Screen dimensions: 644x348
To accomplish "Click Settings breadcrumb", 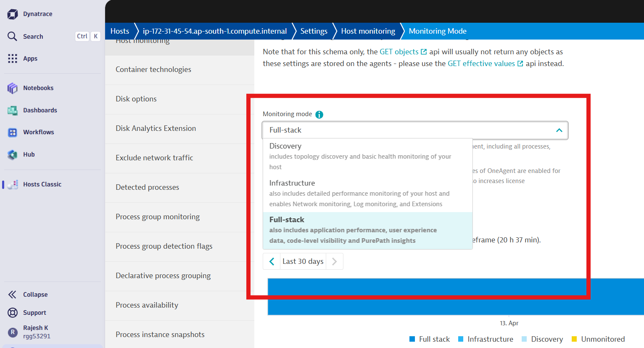I will (x=314, y=31).
